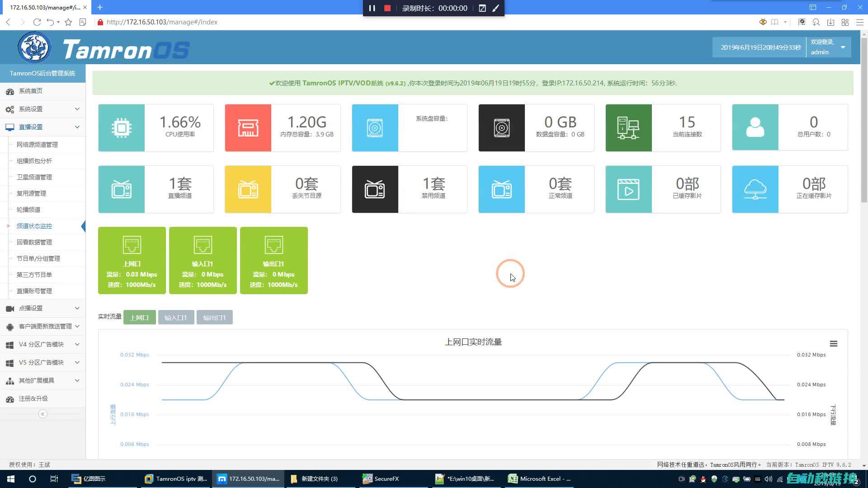868x488 pixels.
Task: Open 复用源管理 submenu item
Action: [x=31, y=193]
